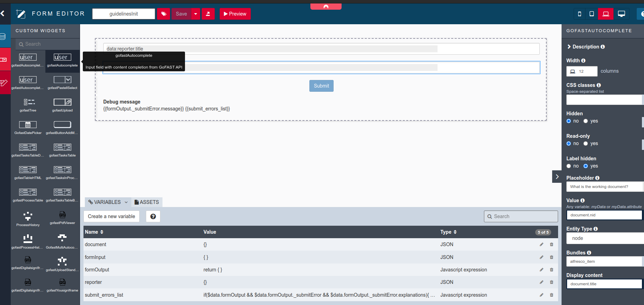Select the gofastTableHTML widget
This screenshot has height=305, width=644.
[x=28, y=173]
